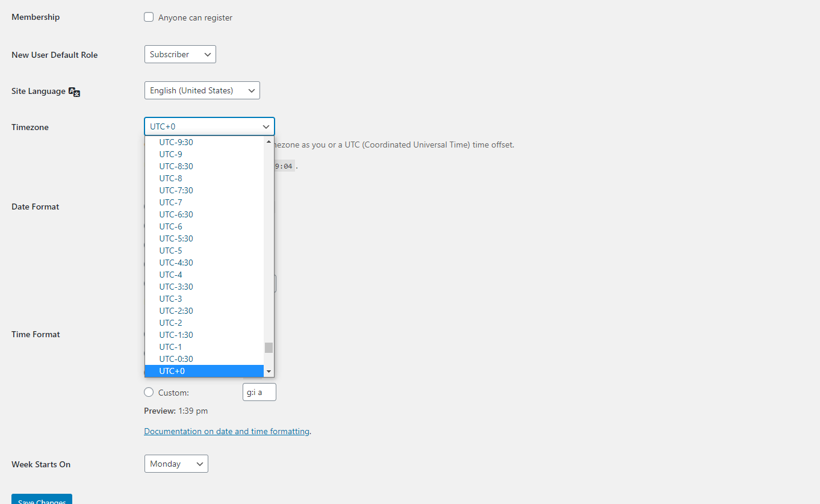This screenshot has height=504, width=820.
Task: Select the UTC-1 timezone option
Action: click(170, 346)
